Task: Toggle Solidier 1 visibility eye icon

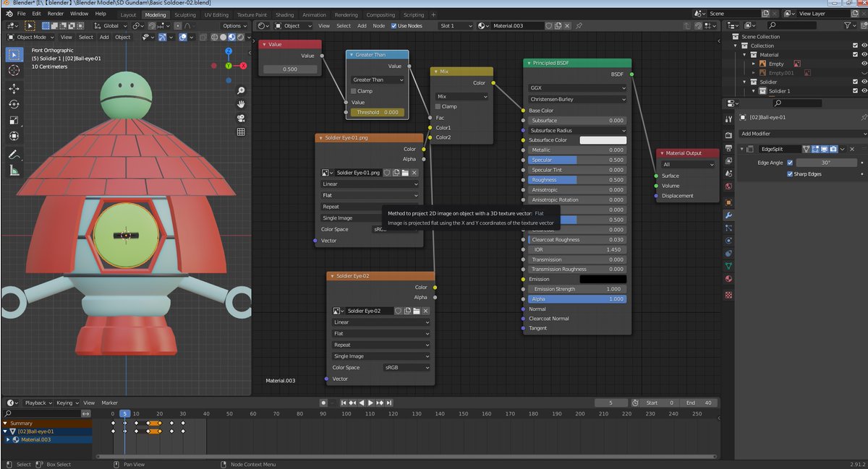Action: click(864, 91)
